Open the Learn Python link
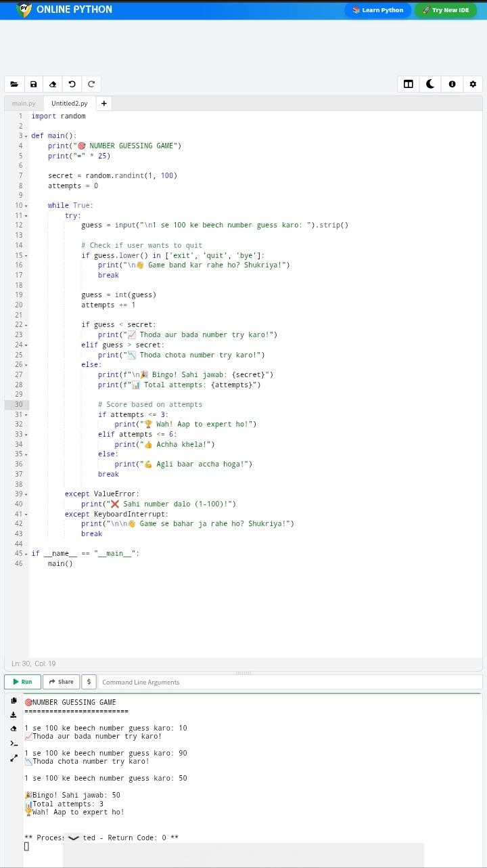The height and width of the screenshot is (868, 487). pos(377,10)
